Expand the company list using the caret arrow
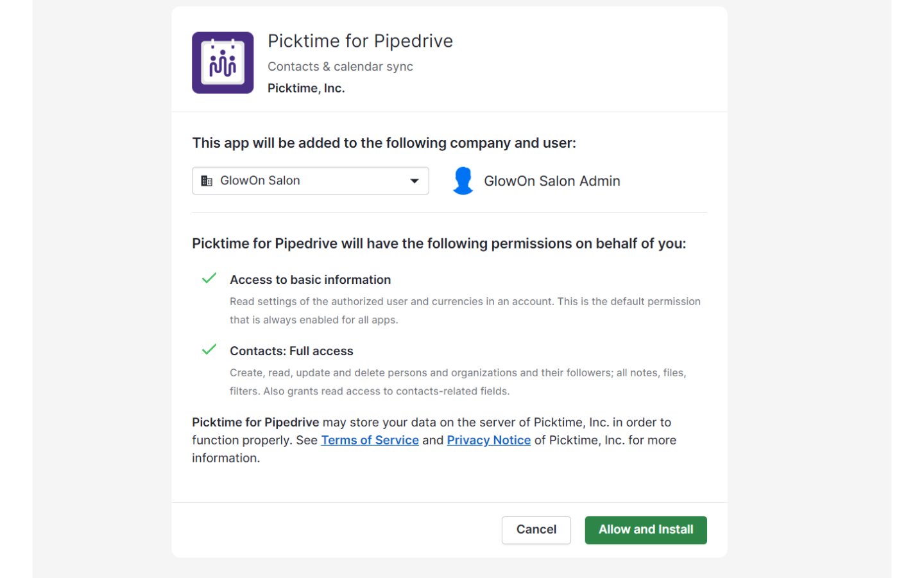Screen dimensions: 924x578 point(415,181)
